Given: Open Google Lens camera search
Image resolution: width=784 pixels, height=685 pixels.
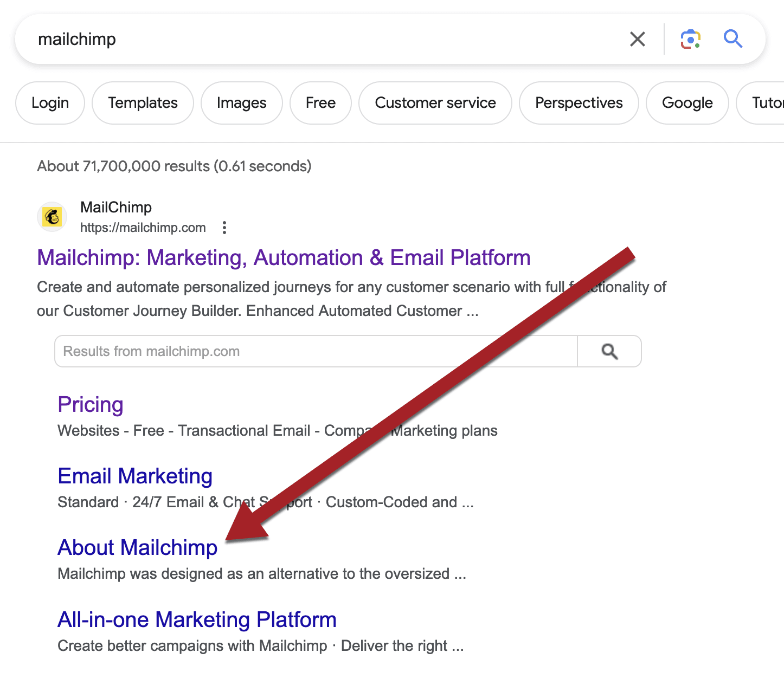Looking at the screenshot, I should point(690,38).
